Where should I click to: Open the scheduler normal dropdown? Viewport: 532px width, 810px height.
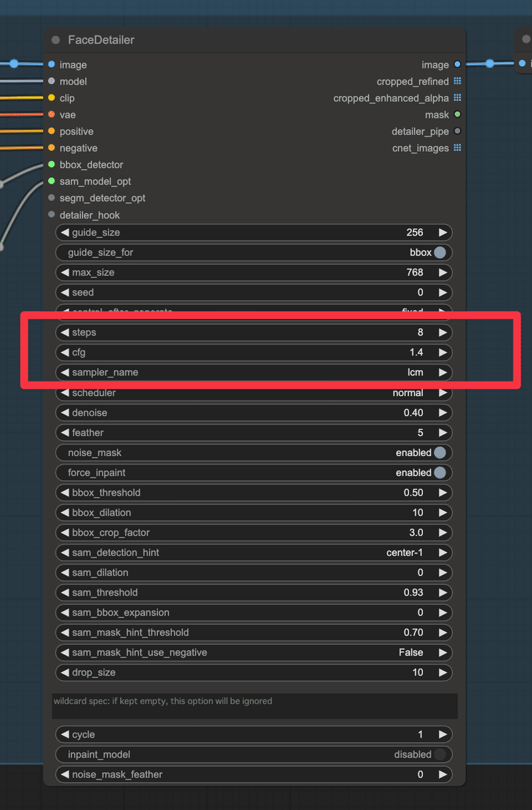coord(253,393)
